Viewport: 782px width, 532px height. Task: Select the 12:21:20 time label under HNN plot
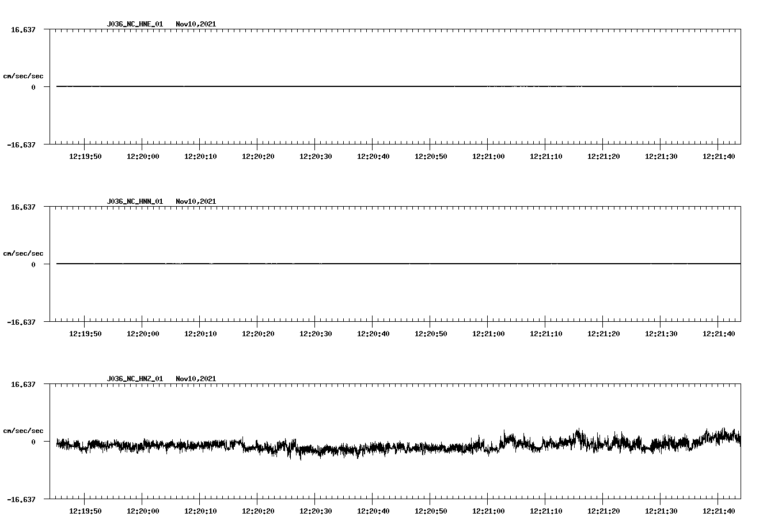point(603,334)
